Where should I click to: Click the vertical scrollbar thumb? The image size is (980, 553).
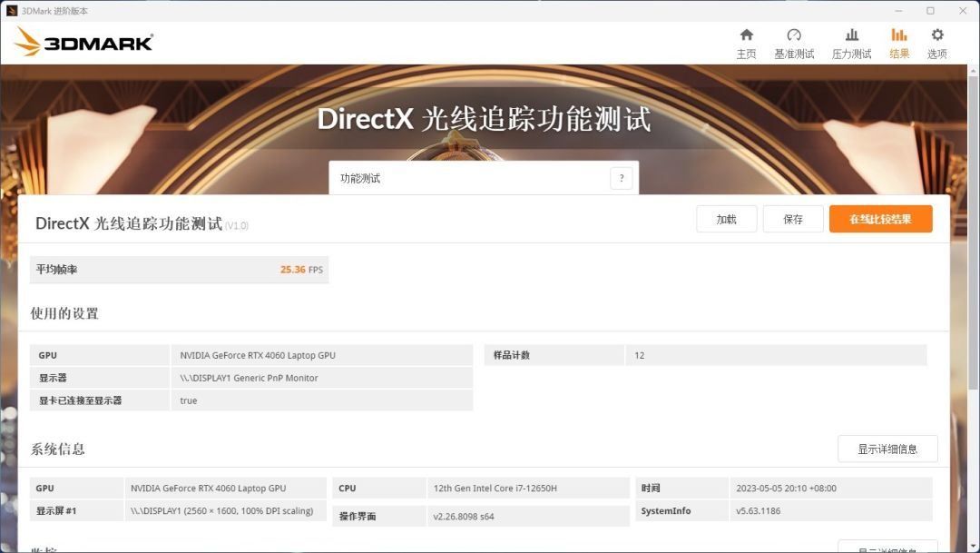click(973, 232)
